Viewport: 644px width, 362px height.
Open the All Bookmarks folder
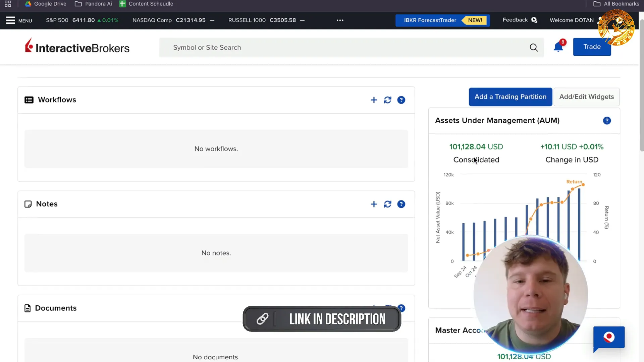tap(616, 4)
